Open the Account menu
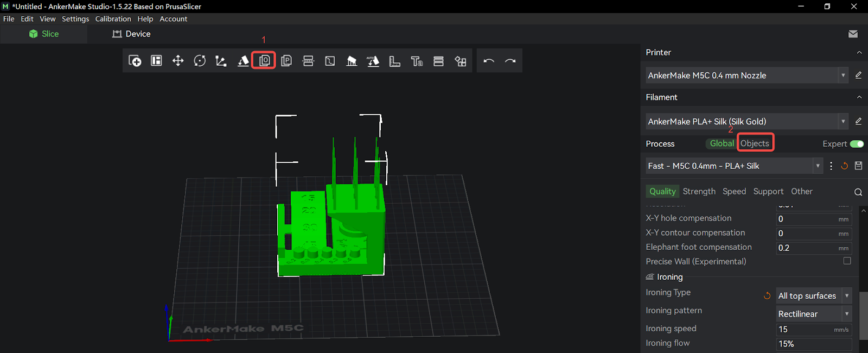 (x=173, y=18)
